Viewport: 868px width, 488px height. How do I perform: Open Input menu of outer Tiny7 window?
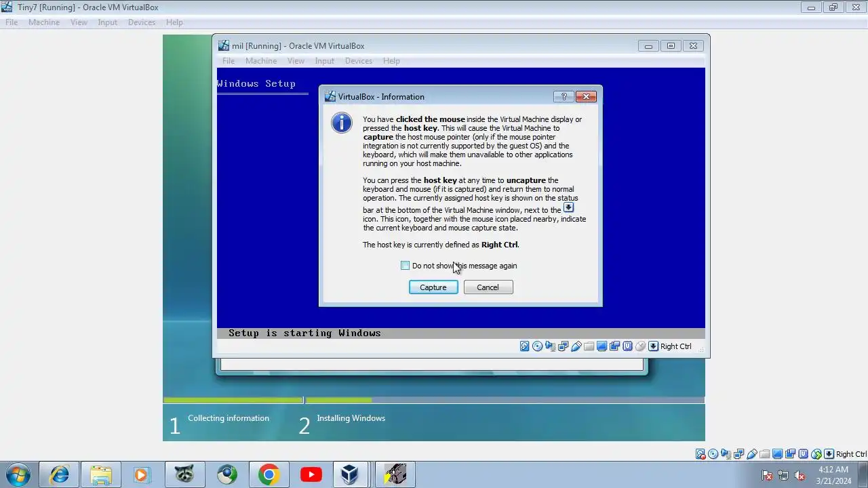107,22
